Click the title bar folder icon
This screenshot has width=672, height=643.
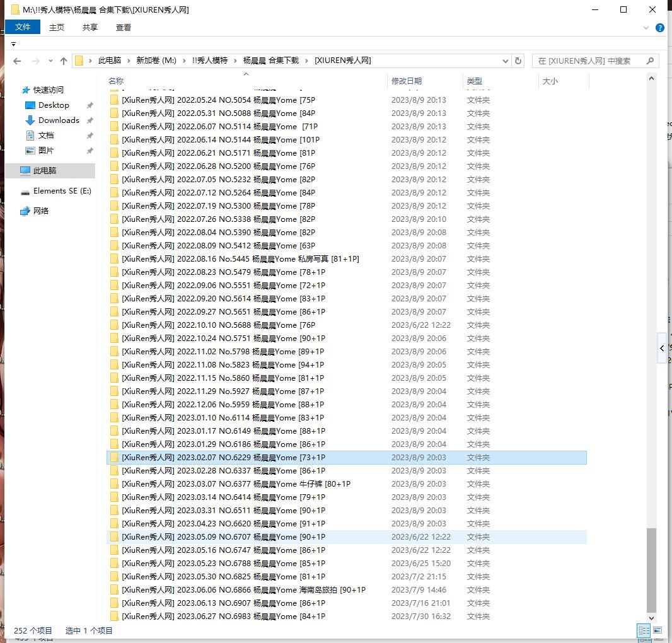15,9
